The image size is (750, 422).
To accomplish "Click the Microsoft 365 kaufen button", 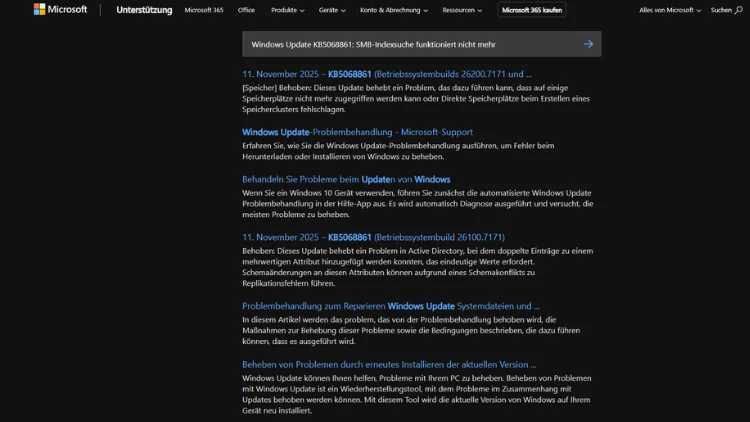I will pos(532,10).
